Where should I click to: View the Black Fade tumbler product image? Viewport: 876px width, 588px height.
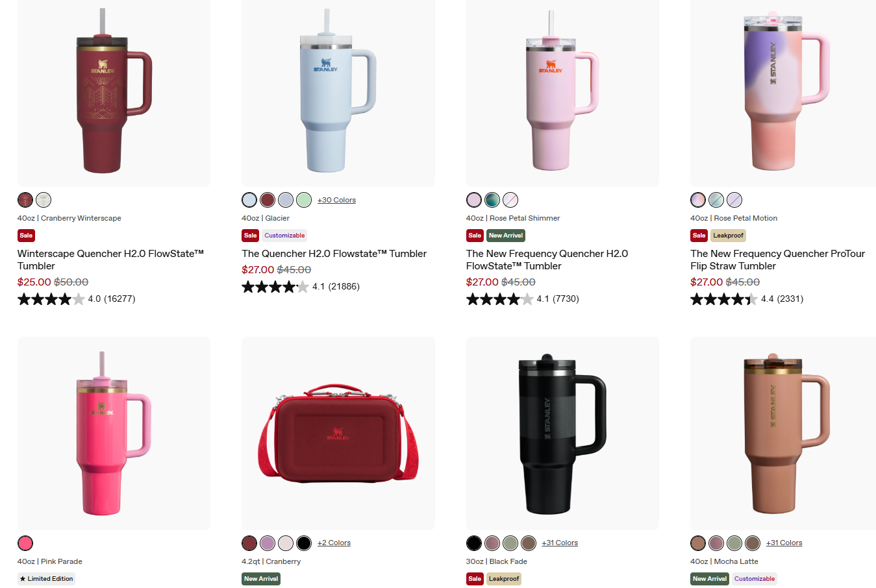(562, 433)
